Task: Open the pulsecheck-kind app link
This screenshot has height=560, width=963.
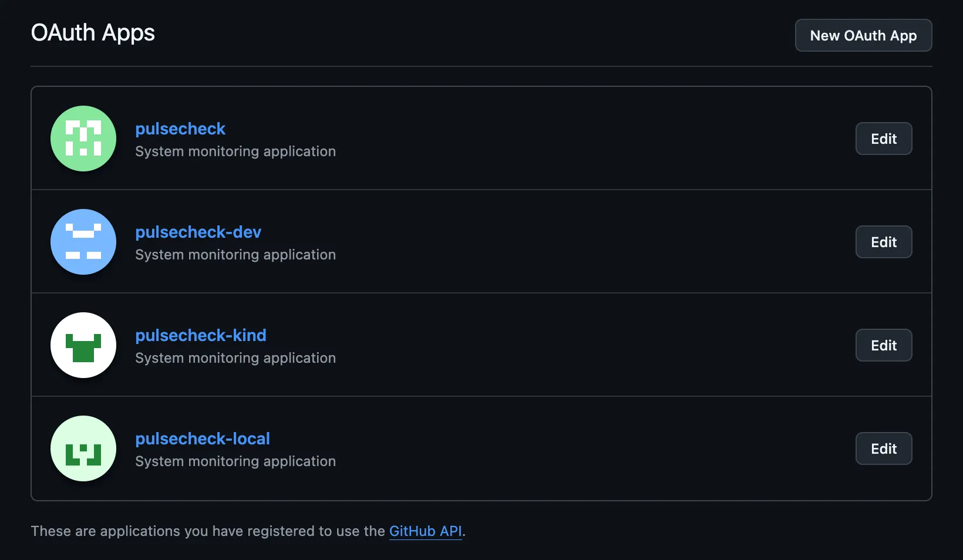Action: 201,335
